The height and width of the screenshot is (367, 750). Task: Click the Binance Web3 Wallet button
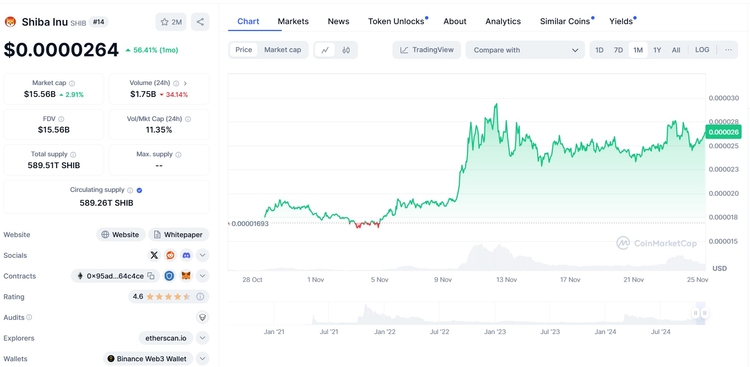(148, 358)
